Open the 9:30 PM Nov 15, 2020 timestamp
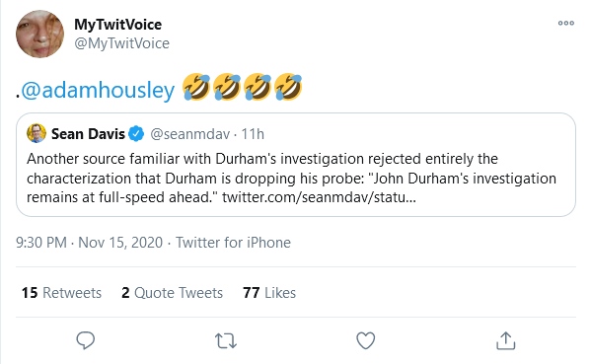590x364 pixels. (89, 243)
